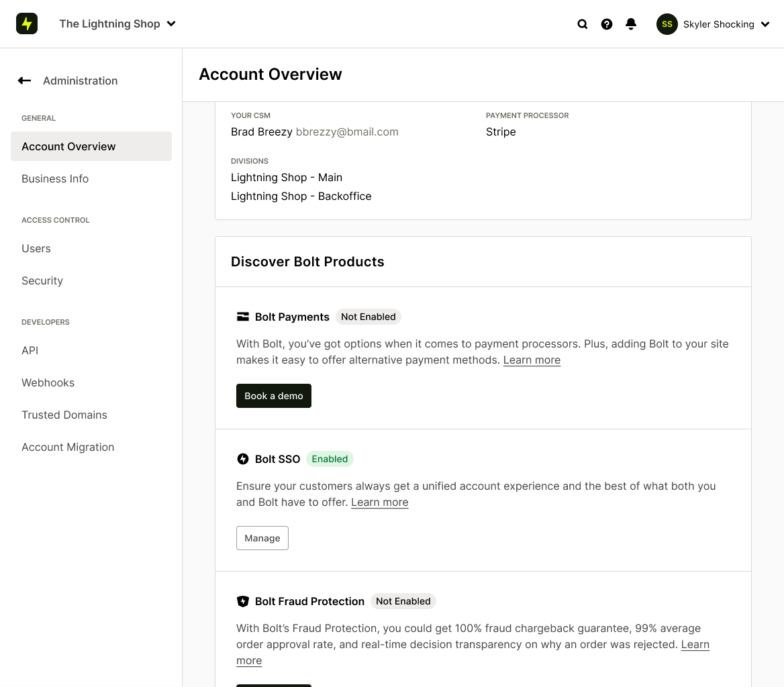Select Webhooks in the Developers menu
The image size is (784, 687).
click(x=48, y=382)
